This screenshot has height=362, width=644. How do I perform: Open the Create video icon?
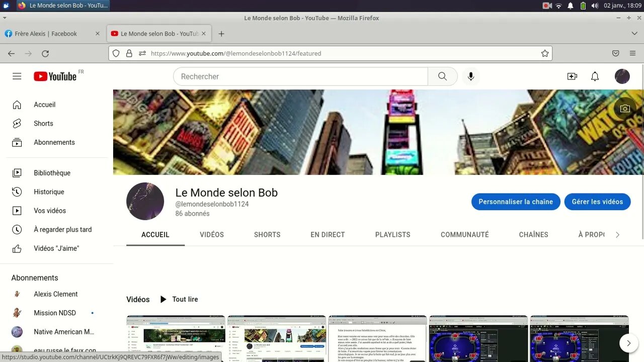(x=572, y=76)
